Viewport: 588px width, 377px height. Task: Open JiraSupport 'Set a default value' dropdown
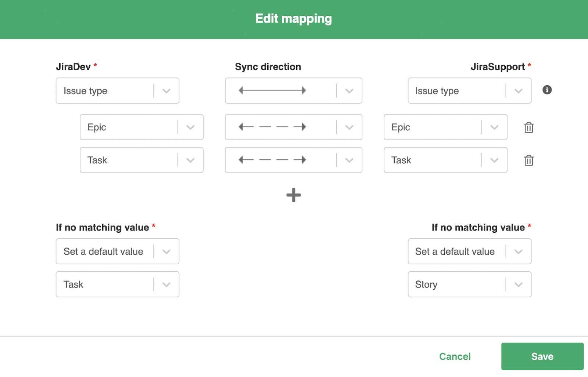(x=470, y=251)
